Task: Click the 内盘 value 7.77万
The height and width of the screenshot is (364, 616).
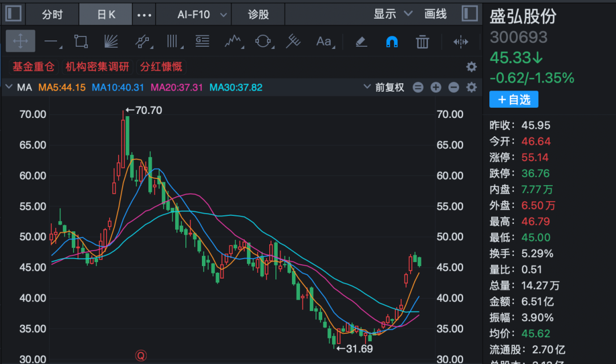Action: pyautogui.click(x=537, y=190)
